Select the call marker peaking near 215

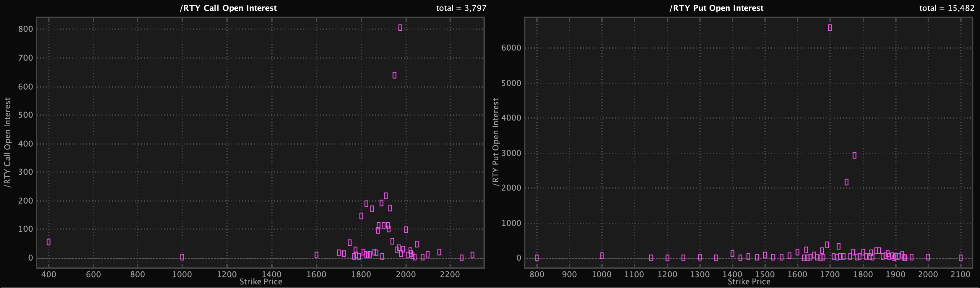click(386, 196)
